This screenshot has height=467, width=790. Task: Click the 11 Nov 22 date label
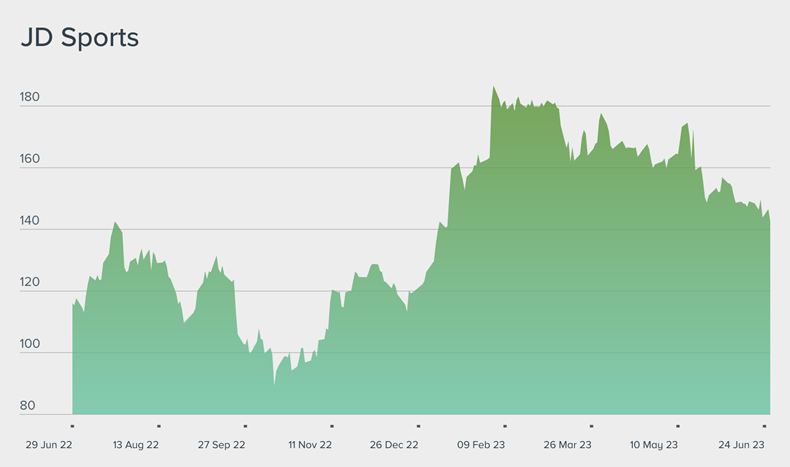point(309,443)
